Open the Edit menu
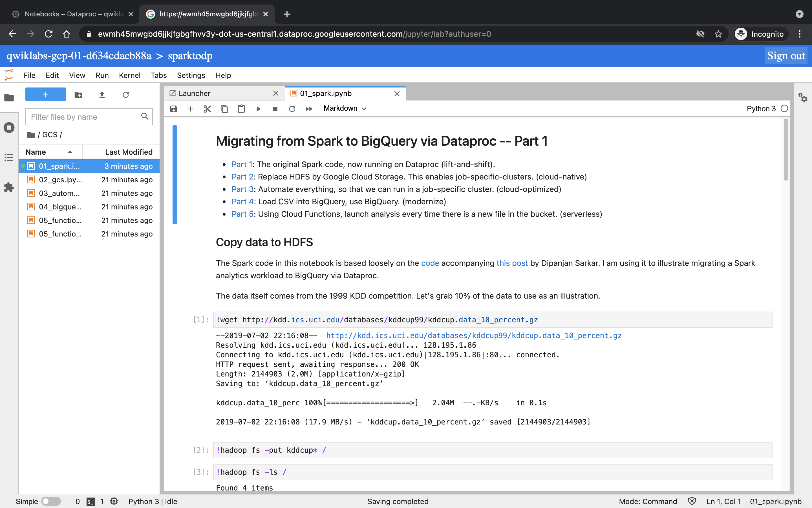Image resolution: width=812 pixels, height=508 pixels. [x=52, y=75]
